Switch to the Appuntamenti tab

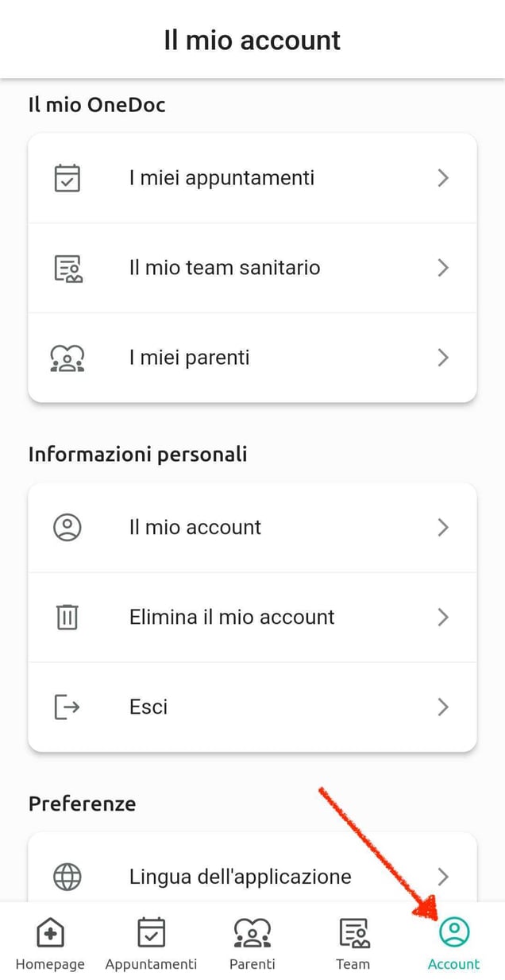[x=151, y=943]
